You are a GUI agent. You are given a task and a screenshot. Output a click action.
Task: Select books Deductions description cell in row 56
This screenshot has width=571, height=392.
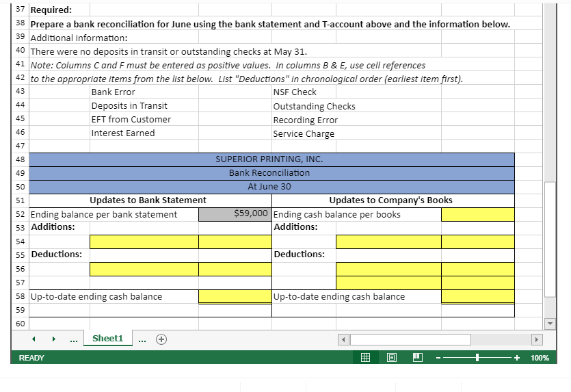tap(388, 270)
